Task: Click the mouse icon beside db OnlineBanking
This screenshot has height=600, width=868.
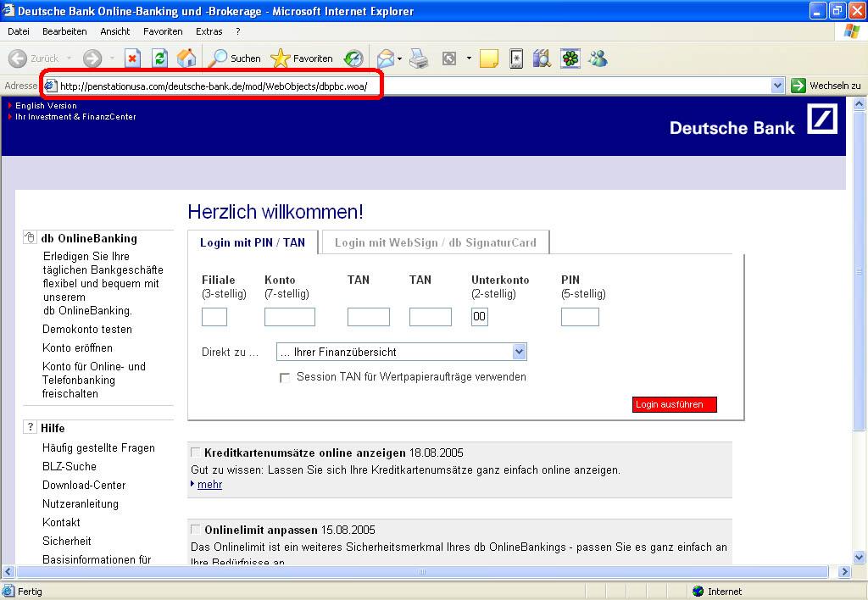Action: coord(30,237)
